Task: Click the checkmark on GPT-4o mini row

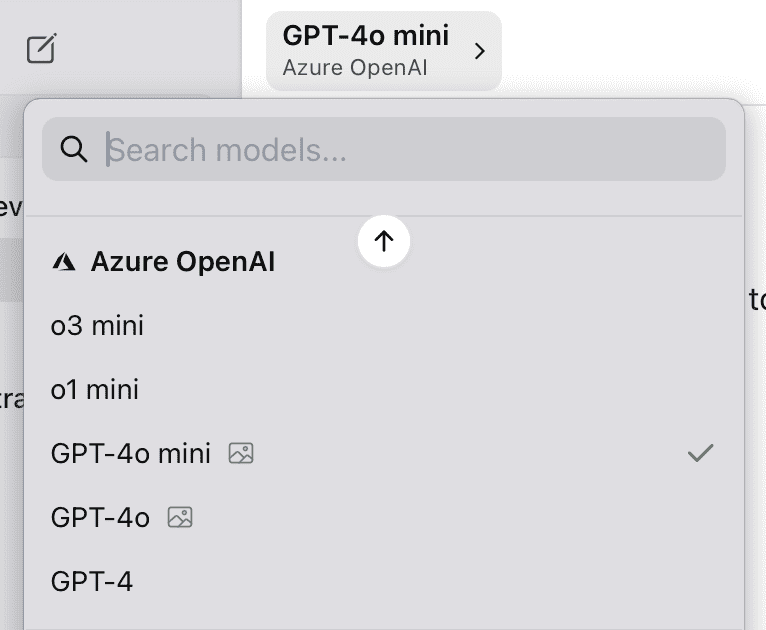Action: click(701, 453)
